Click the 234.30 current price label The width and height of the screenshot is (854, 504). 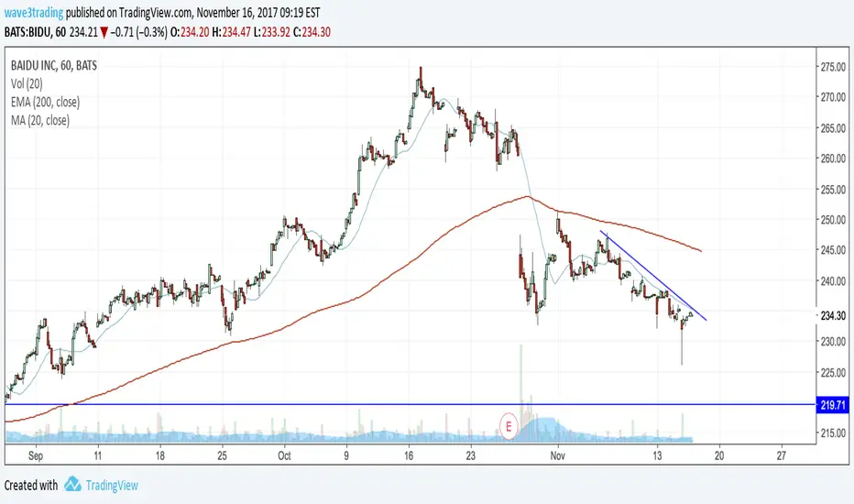(x=833, y=315)
